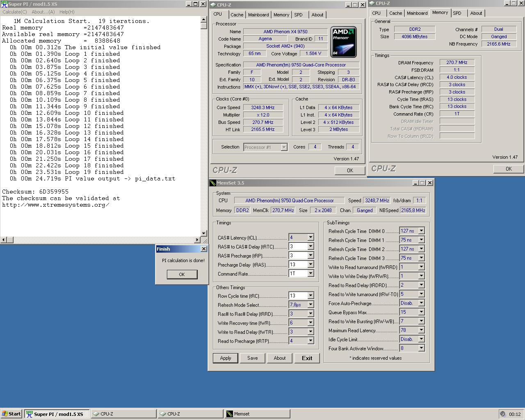Switch to Super PI taskbar button
Screen dimensions: 525x420
coord(57,414)
